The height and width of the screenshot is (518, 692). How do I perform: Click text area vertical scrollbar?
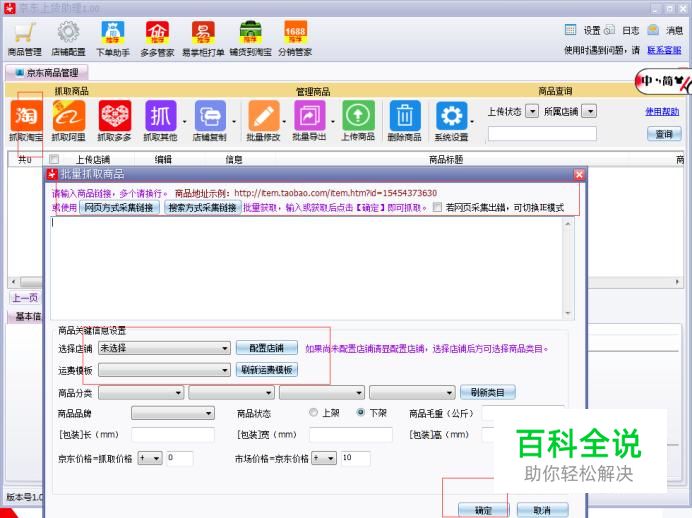[x=568, y=268]
